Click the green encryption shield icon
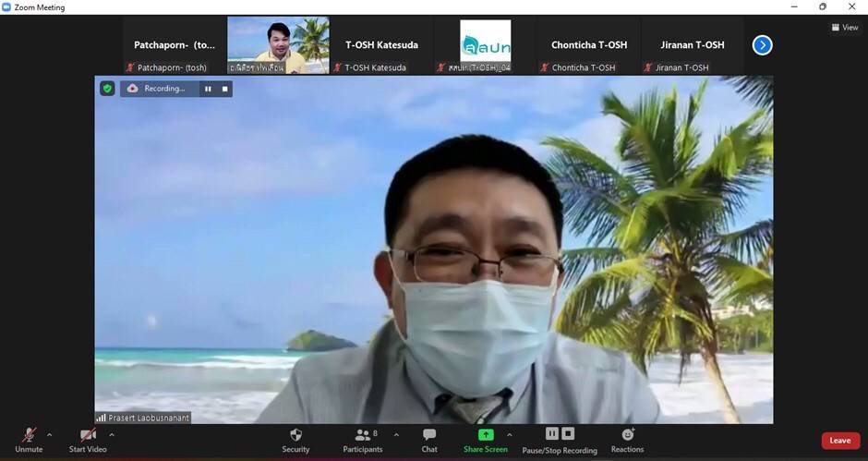The width and height of the screenshot is (868, 461). point(107,89)
